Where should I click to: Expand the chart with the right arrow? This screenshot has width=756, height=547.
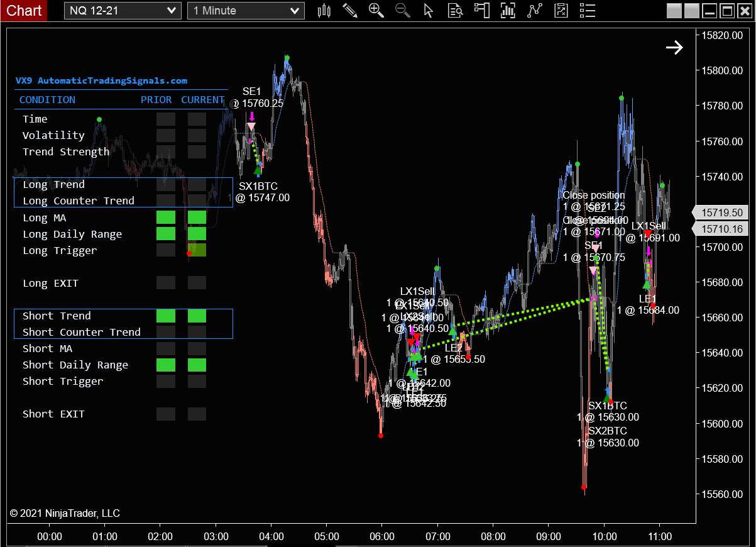(x=674, y=47)
